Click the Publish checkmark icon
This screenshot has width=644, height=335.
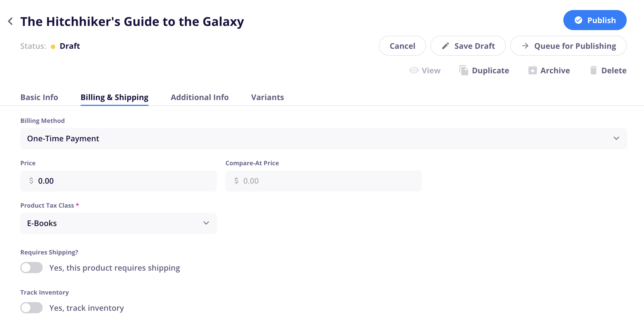click(578, 20)
